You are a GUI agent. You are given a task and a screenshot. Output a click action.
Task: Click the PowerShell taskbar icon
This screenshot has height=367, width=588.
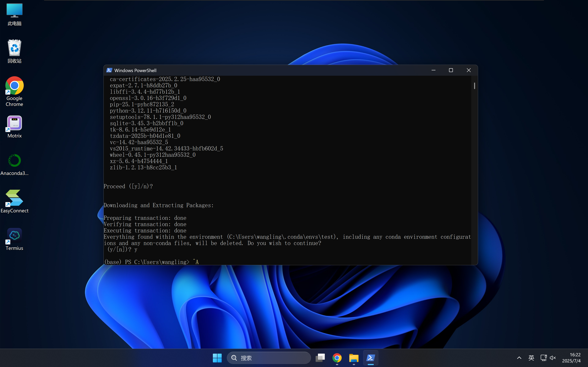pyautogui.click(x=371, y=358)
